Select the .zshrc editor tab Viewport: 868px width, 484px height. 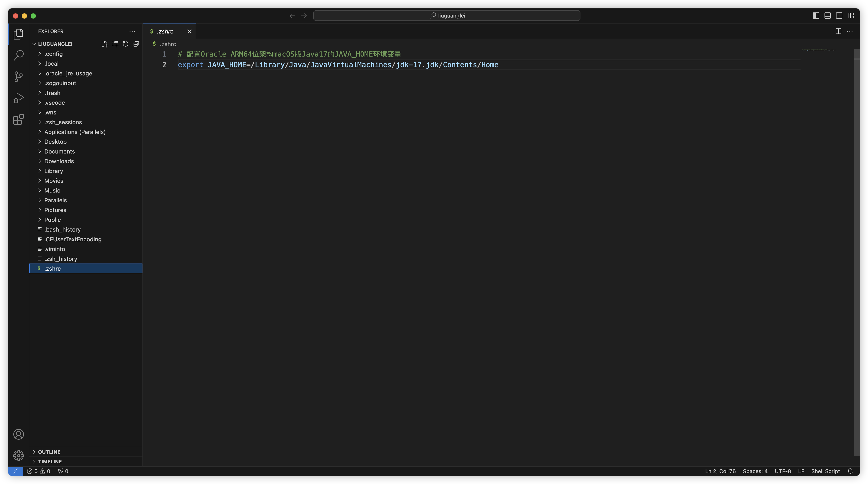(165, 31)
